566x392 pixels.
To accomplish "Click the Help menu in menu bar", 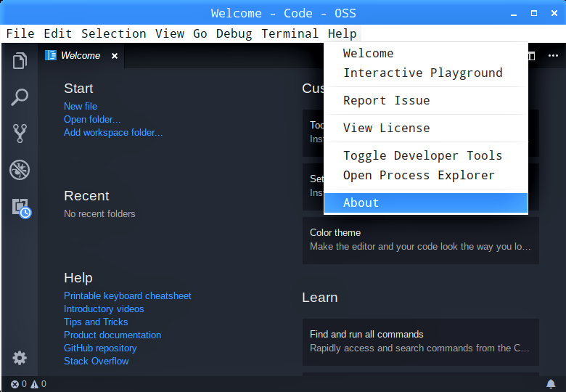I will tap(343, 33).
